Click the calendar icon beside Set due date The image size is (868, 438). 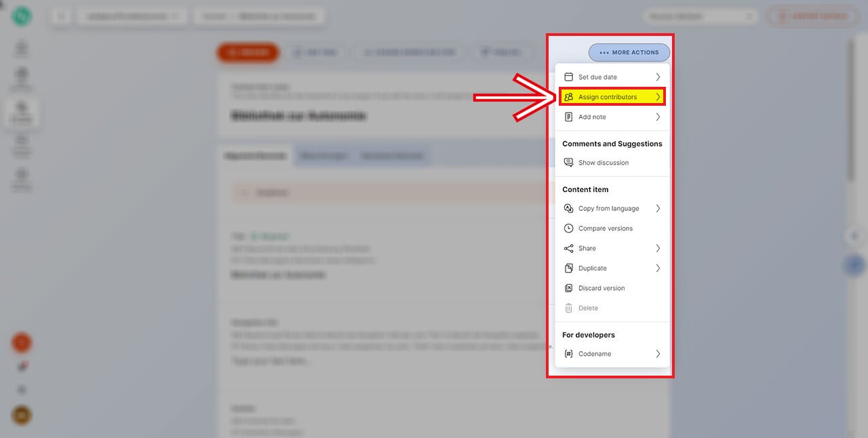tap(568, 77)
